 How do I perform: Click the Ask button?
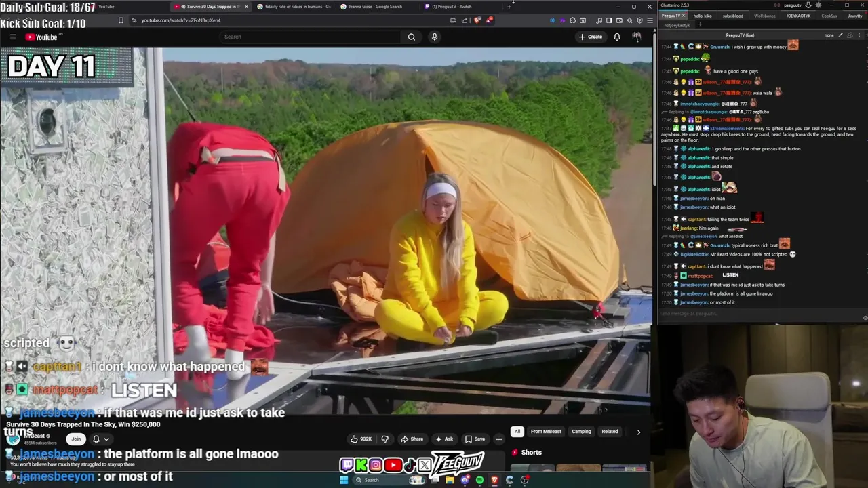coord(443,439)
